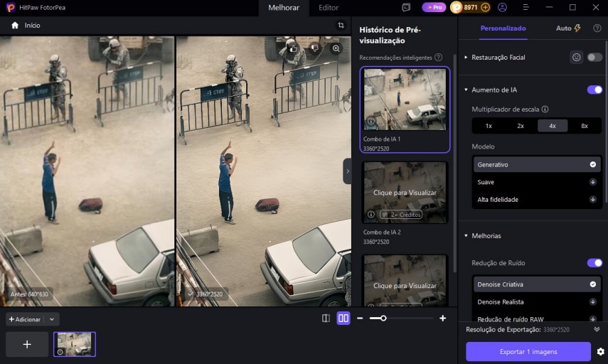Click the HitPaw FotorPea logo
The width and height of the screenshot is (608, 364).
(11, 7)
